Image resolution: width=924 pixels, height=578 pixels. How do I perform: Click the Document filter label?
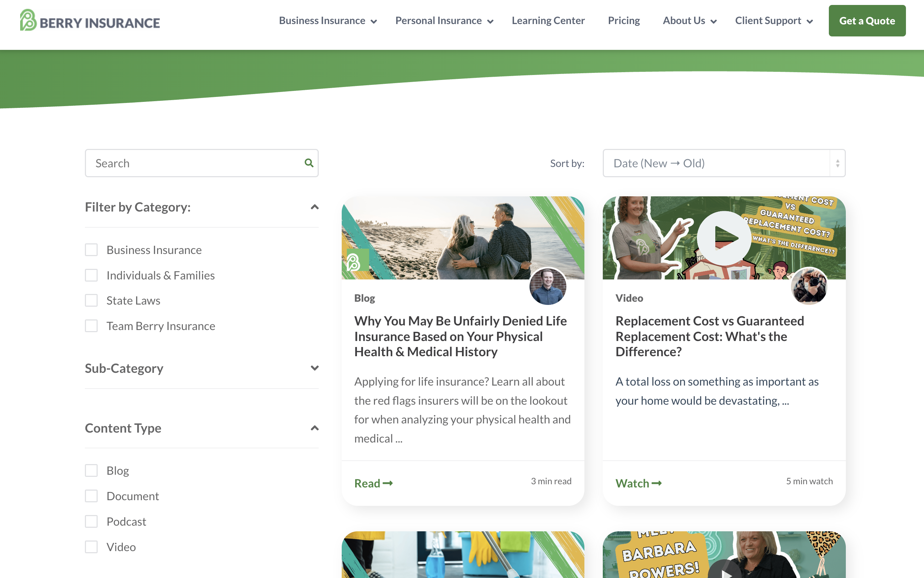[x=133, y=496]
